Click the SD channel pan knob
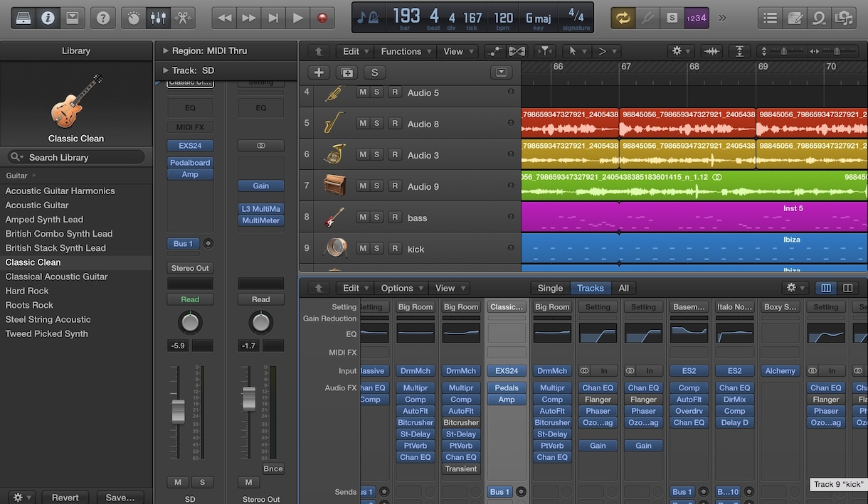 coord(190,323)
